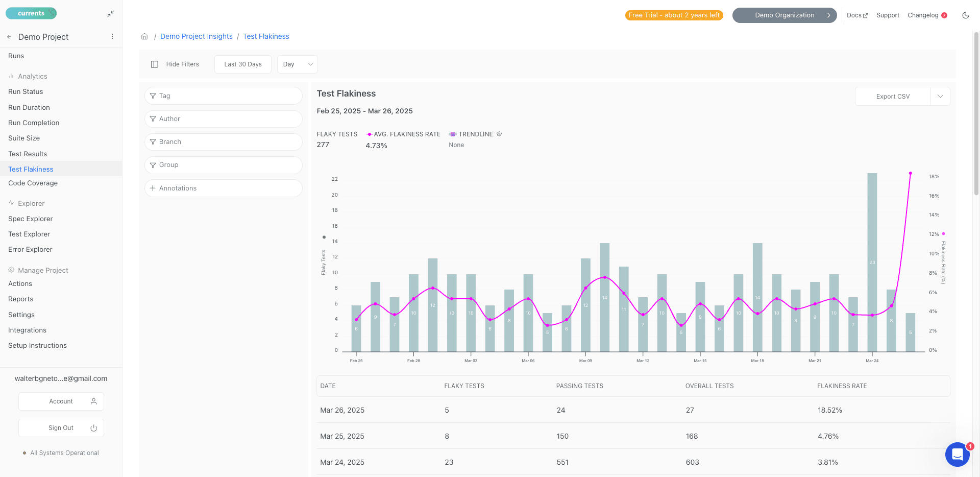The height and width of the screenshot is (477, 980).
Task: Click the Flakiness Rate column header
Action: pos(842,386)
